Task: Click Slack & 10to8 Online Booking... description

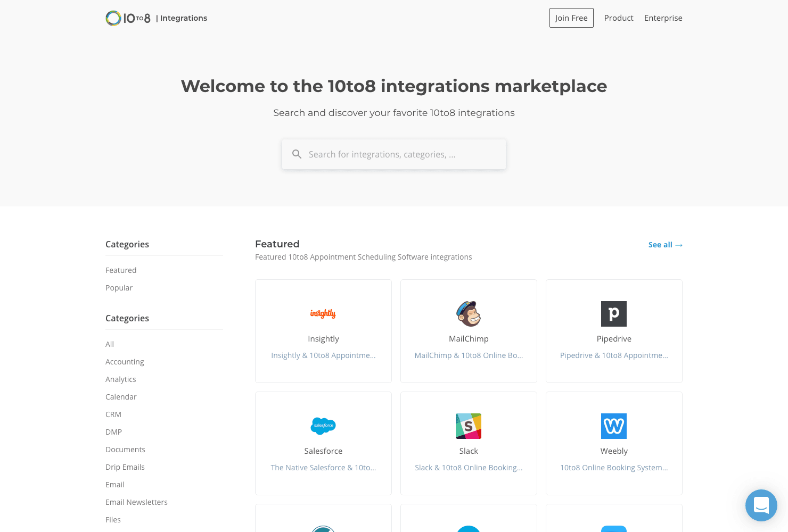Action: tap(469, 468)
